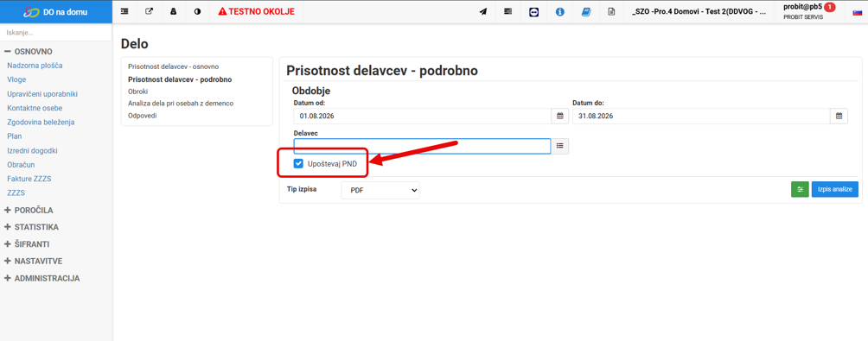Open the blue book manual icon

(585, 11)
